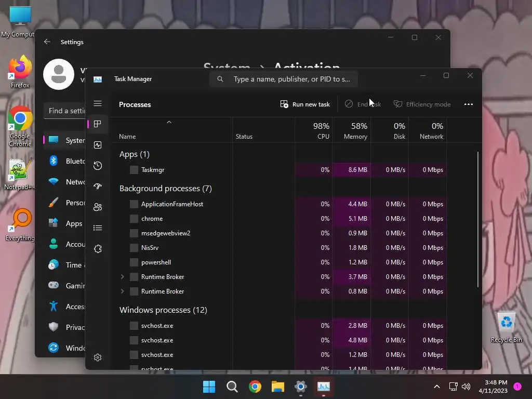Viewport: 532px width, 399px height.
Task: Click Task Manager app icon in title bar
Action: [98, 79]
